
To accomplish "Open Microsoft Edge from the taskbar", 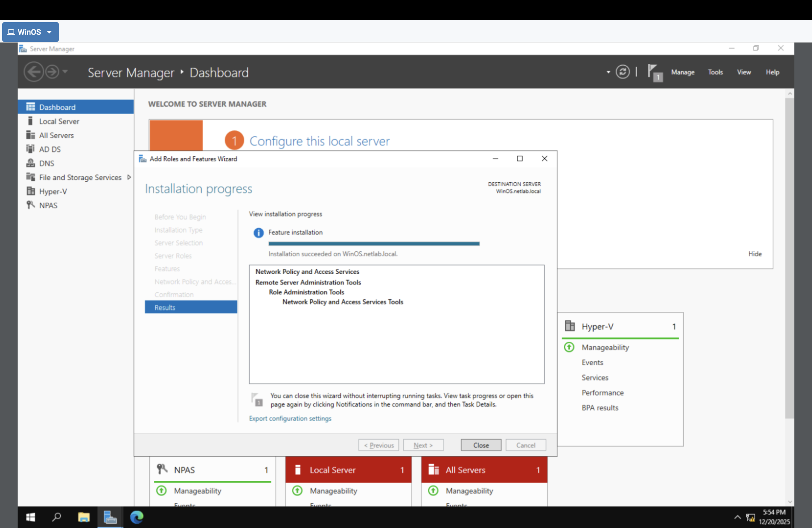I will 137,518.
